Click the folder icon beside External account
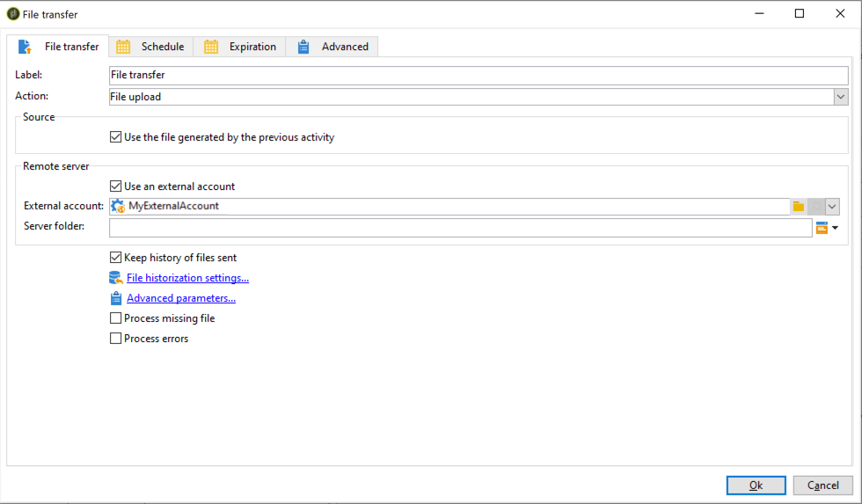 tap(799, 207)
